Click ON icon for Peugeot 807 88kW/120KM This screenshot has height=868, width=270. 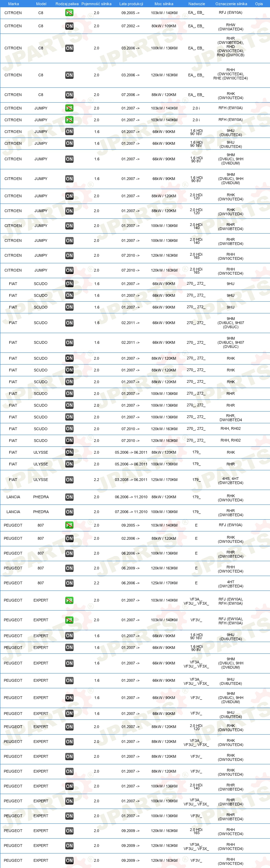(x=69, y=538)
